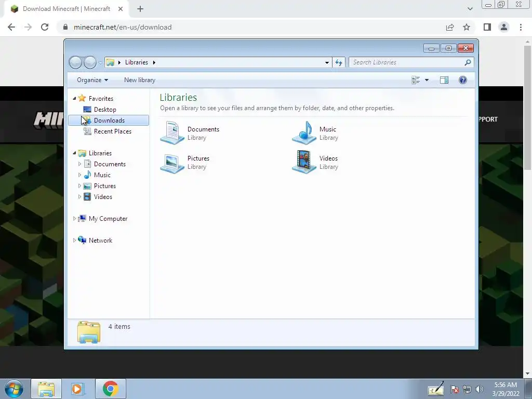Open the address bar history dropdown
The image size is (532, 399).
click(x=327, y=62)
